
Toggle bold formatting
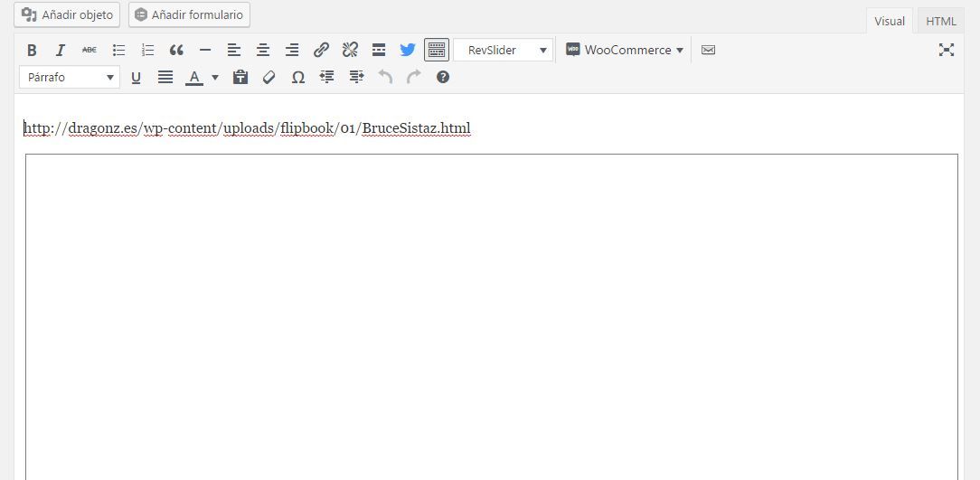click(x=32, y=50)
